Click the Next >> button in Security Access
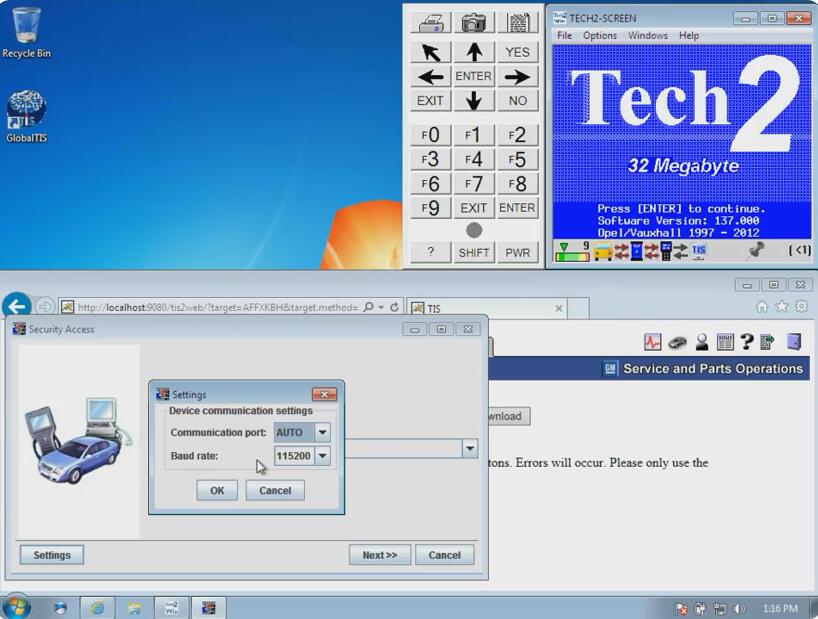818x619 pixels. (380, 555)
